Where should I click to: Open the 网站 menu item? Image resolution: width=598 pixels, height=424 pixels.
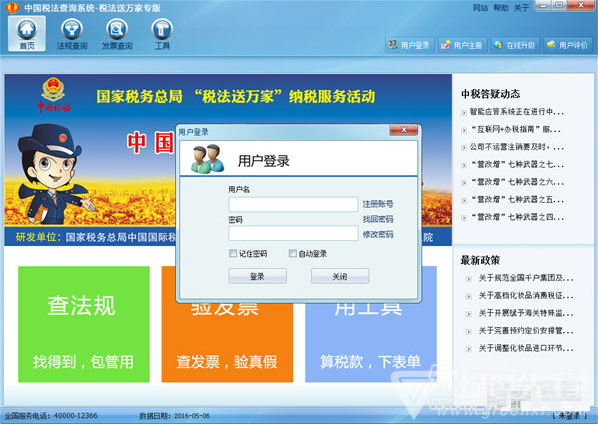pyautogui.click(x=480, y=8)
